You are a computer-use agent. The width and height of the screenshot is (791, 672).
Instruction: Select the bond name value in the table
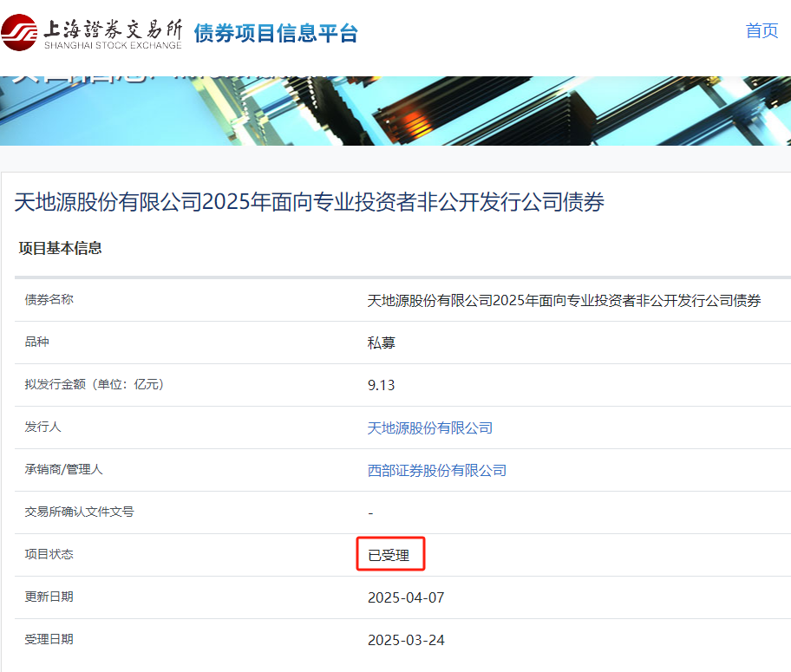pyautogui.click(x=564, y=301)
